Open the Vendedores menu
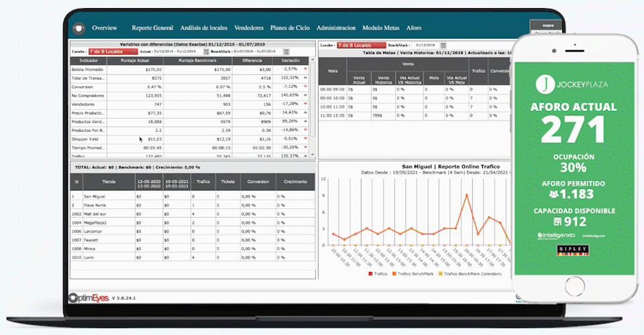This screenshot has width=644, height=335. pyautogui.click(x=248, y=28)
